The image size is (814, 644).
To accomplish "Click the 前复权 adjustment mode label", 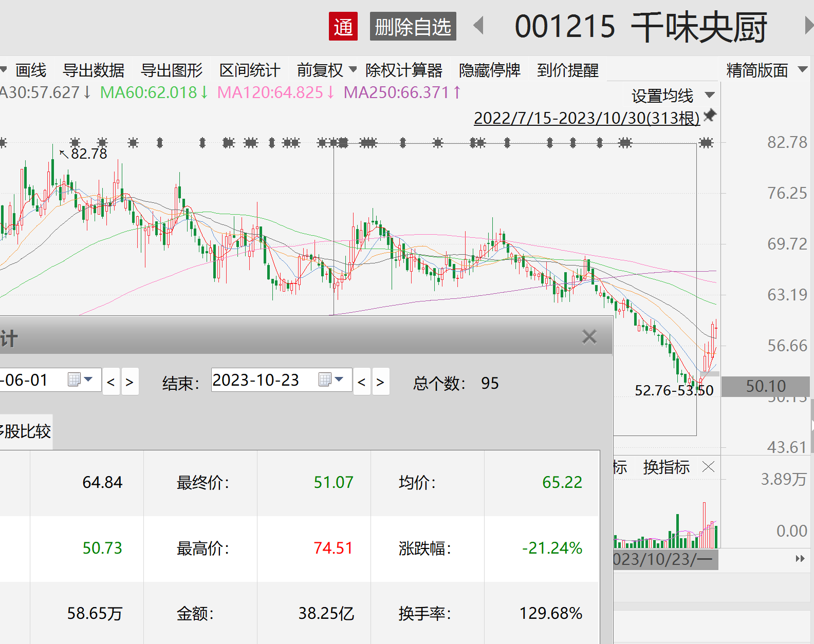I will [320, 70].
